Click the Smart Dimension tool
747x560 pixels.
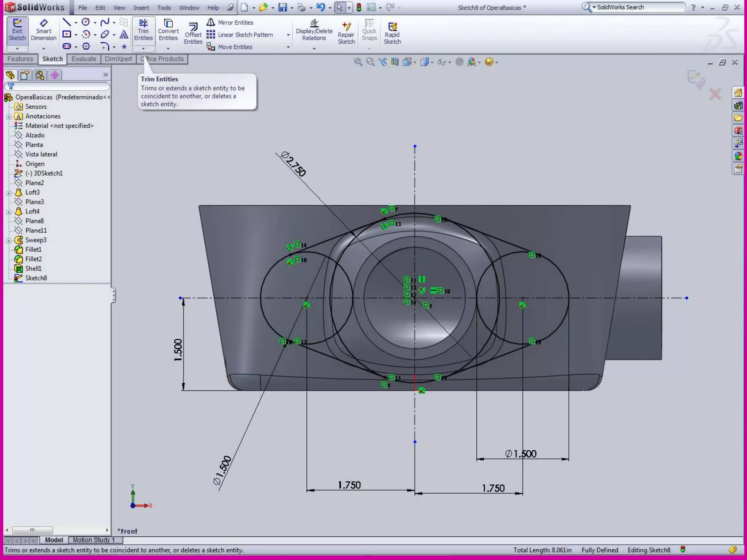coord(43,30)
